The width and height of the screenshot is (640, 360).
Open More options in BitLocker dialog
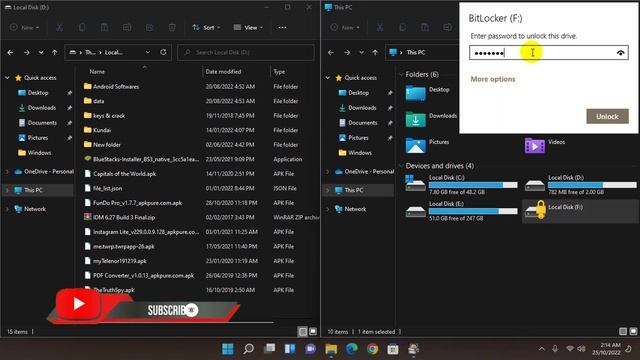[493, 79]
